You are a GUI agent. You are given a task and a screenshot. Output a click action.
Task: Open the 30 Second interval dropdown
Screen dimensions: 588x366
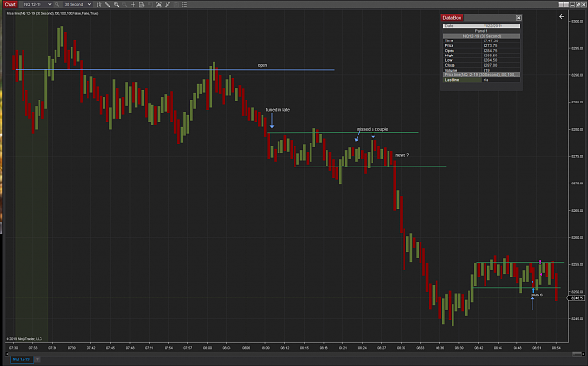(x=77, y=4)
